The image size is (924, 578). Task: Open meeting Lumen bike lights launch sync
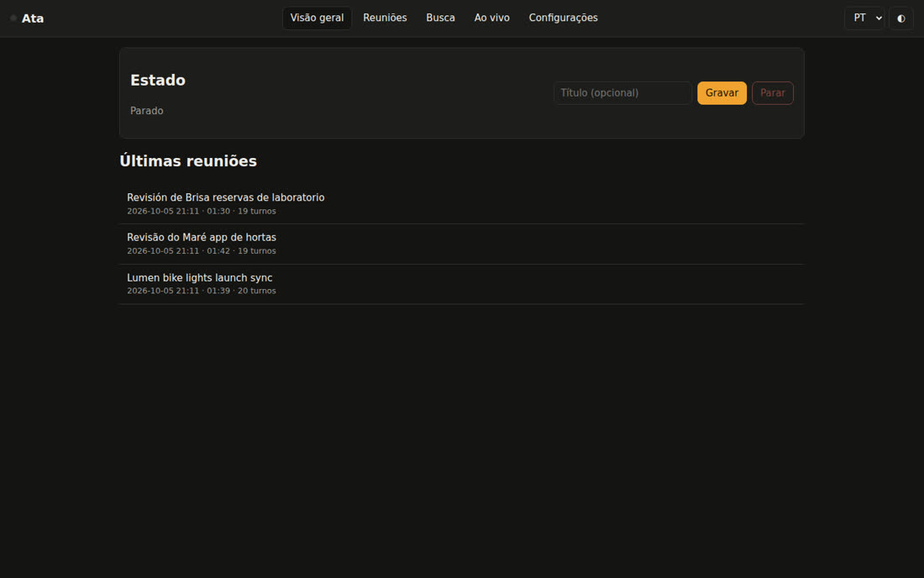pyautogui.click(x=461, y=284)
